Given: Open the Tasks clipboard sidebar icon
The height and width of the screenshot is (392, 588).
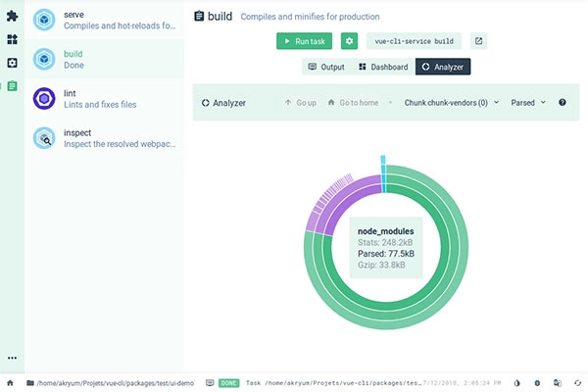Looking at the screenshot, I should (x=12, y=86).
